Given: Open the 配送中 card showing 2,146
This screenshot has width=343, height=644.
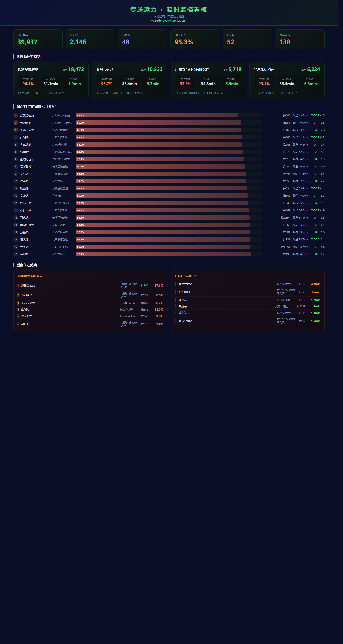Looking at the screenshot, I should [90, 39].
